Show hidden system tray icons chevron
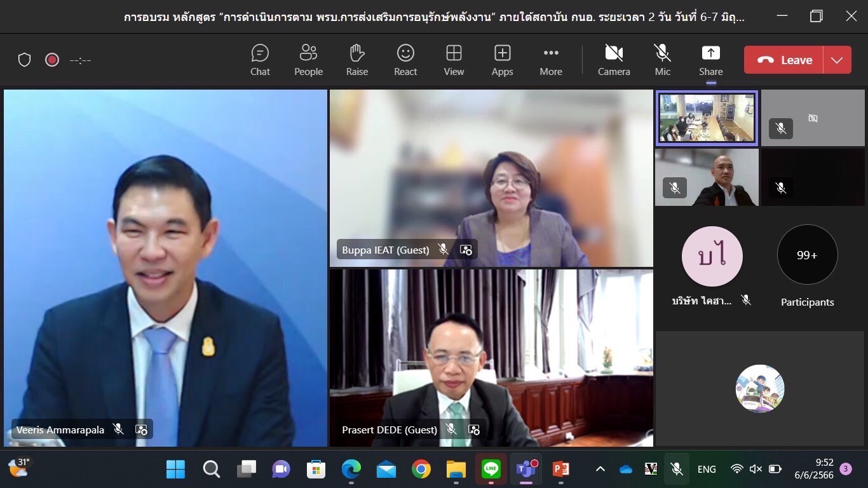 pos(600,469)
